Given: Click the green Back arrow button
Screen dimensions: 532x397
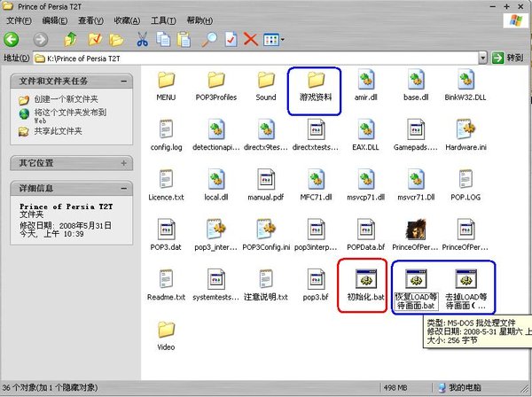Looking at the screenshot, I should [12, 40].
